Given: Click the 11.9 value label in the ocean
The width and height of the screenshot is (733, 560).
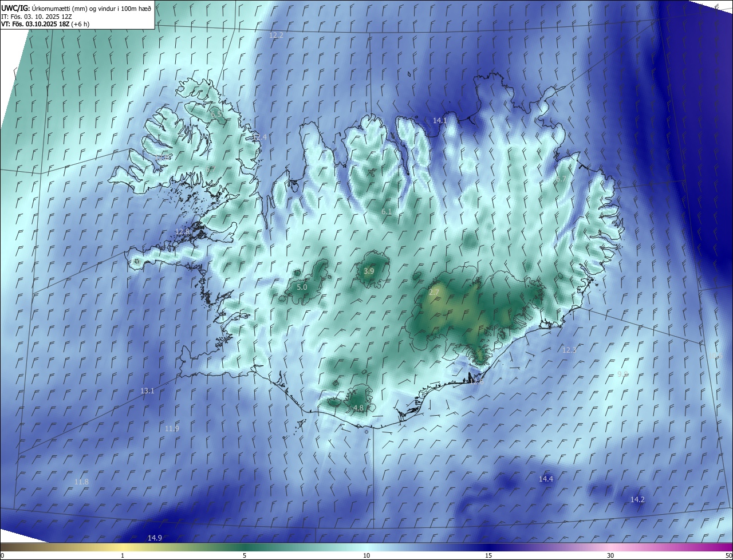Looking at the screenshot, I should (x=172, y=428).
